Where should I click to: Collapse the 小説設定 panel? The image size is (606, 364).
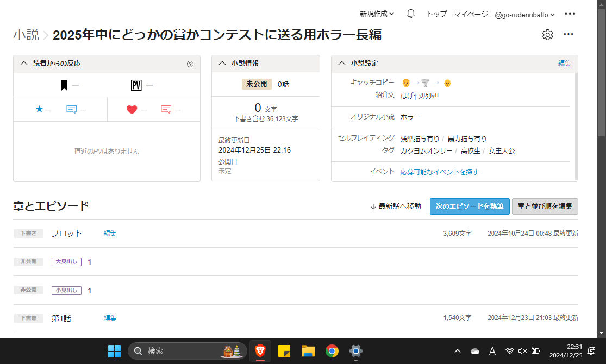click(x=342, y=64)
